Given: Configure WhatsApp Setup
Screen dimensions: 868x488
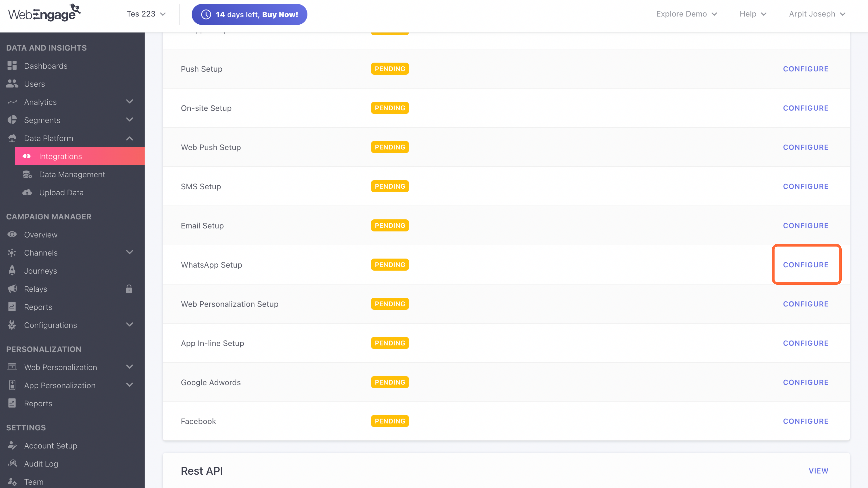Looking at the screenshot, I should point(805,265).
